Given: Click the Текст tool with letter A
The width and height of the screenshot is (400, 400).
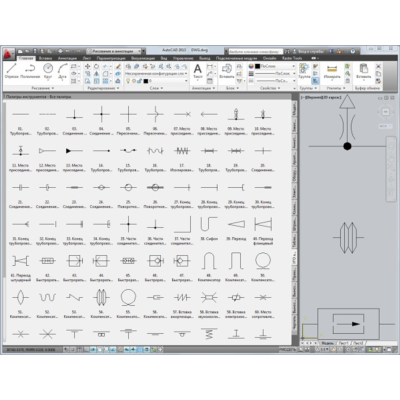Looking at the screenshot, I should point(198,71).
